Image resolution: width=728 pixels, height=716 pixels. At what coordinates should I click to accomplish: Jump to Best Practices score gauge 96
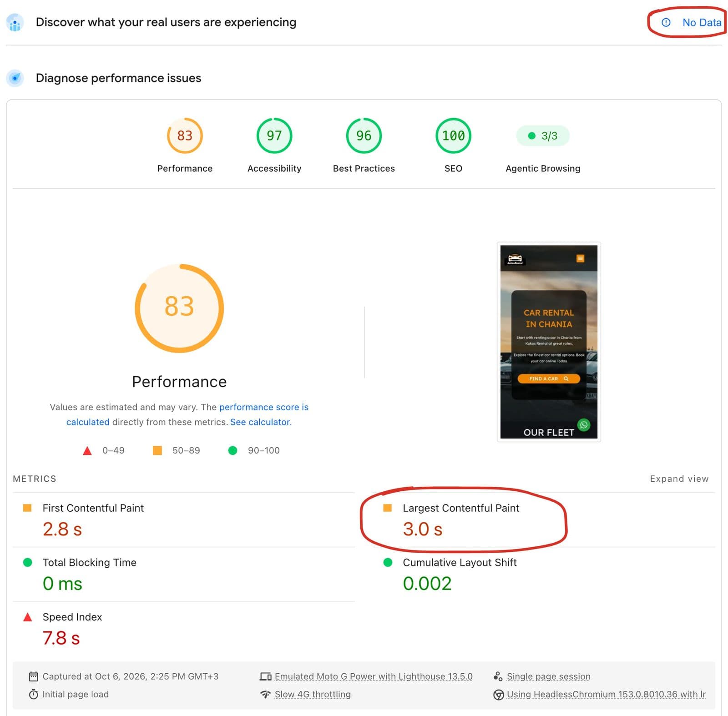(364, 136)
